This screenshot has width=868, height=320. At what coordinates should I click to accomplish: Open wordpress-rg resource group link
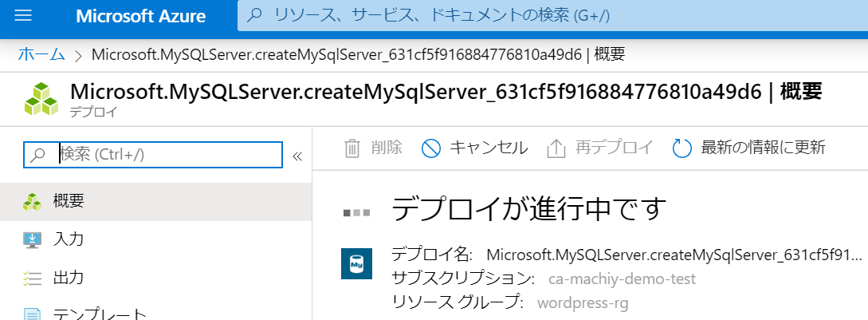tap(583, 302)
